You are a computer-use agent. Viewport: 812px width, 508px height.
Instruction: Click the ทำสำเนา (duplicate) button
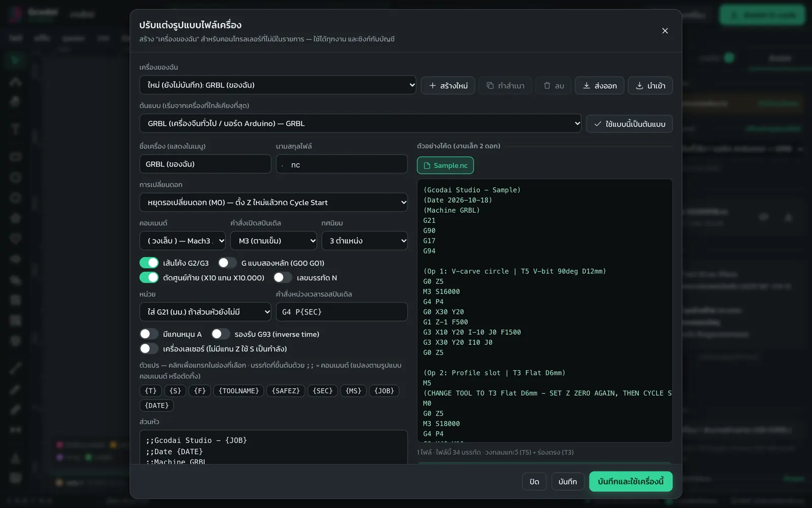click(505, 85)
